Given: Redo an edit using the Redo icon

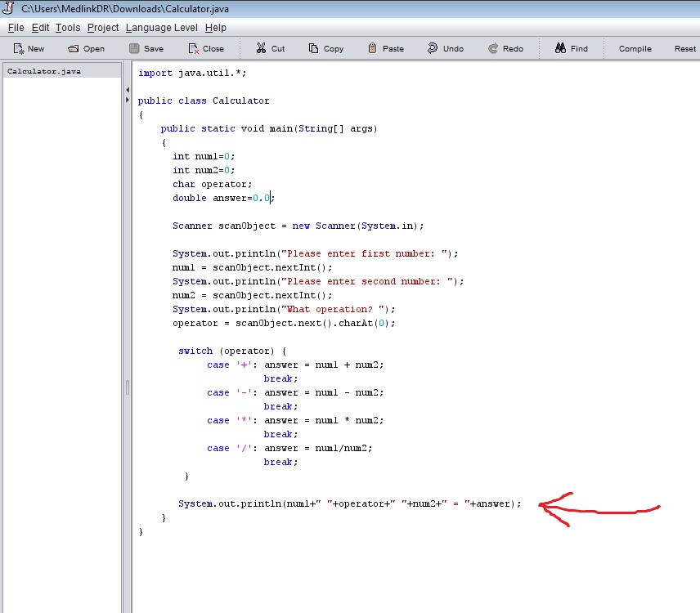Looking at the screenshot, I should coord(505,48).
